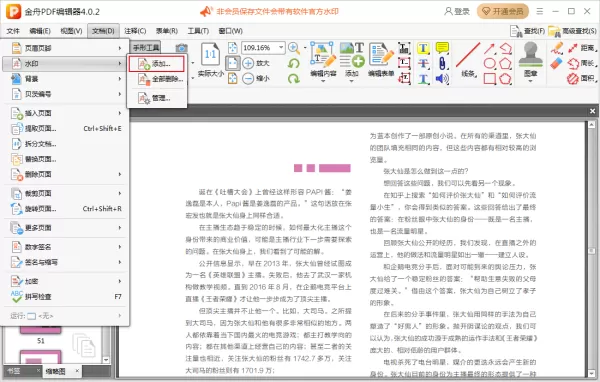This screenshot has height=382, width=600.
Task: Click the document vertical scrollbar down arrow
Action: [x=591, y=372]
